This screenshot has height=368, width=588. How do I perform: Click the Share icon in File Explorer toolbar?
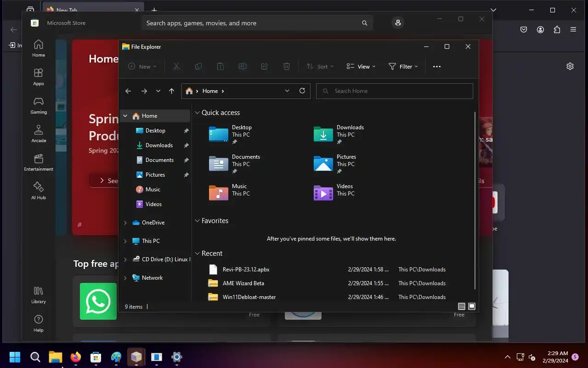point(264,67)
